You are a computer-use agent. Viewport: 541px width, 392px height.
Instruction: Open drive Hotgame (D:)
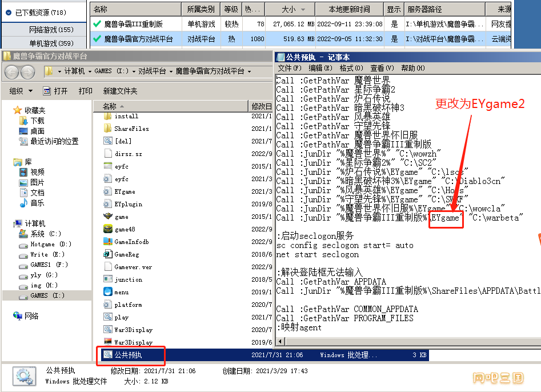pos(45,245)
